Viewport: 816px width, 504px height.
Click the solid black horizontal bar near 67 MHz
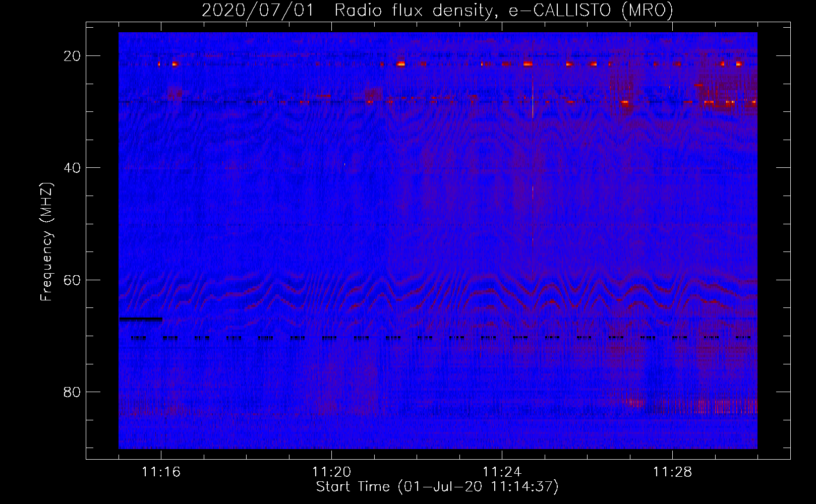(141, 319)
